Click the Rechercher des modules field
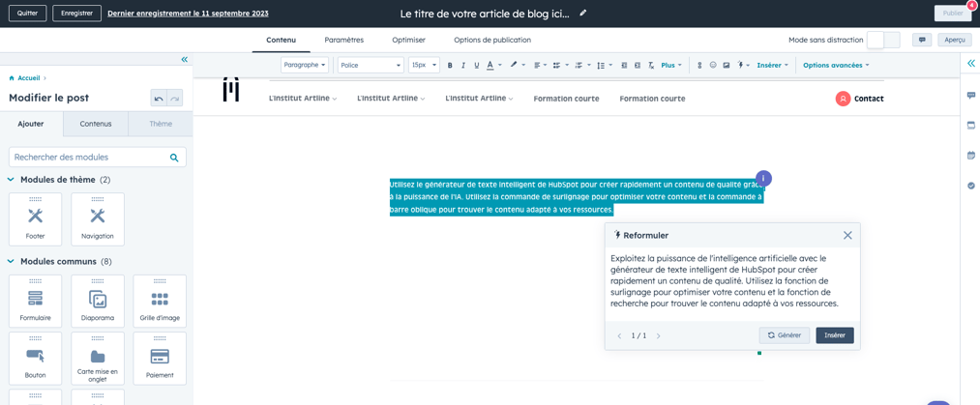This screenshot has height=405, width=980. click(x=98, y=158)
